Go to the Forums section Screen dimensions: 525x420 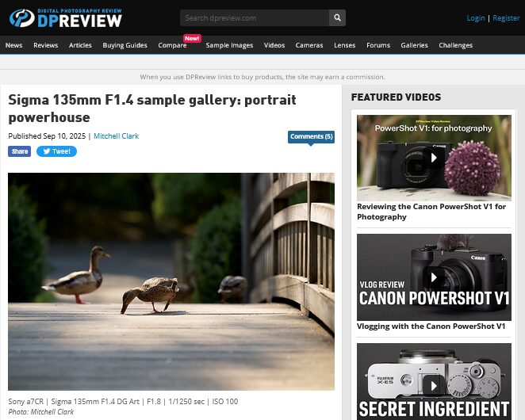[x=378, y=45]
